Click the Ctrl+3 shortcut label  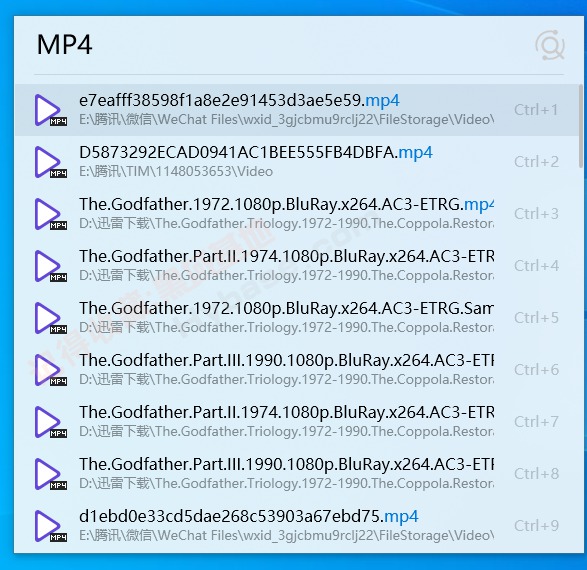pyautogui.click(x=536, y=214)
